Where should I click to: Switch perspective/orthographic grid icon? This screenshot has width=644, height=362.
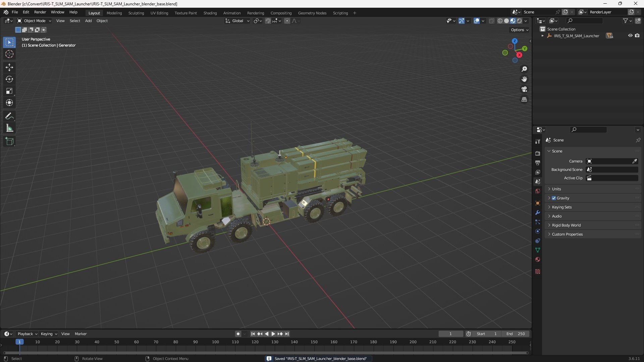point(524,100)
